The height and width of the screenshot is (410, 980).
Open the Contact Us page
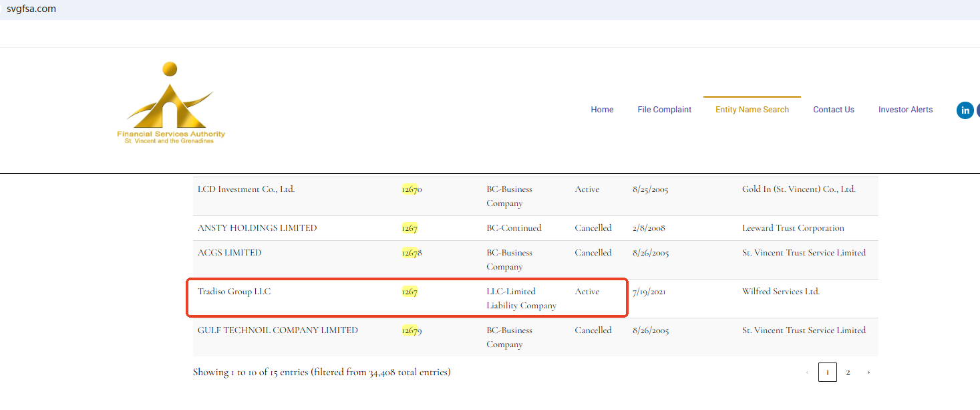(833, 110)
